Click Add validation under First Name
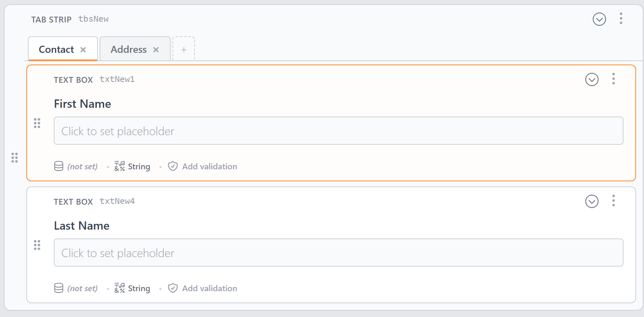644x317 pixels. pyautogui.click(x=210, y=166)
